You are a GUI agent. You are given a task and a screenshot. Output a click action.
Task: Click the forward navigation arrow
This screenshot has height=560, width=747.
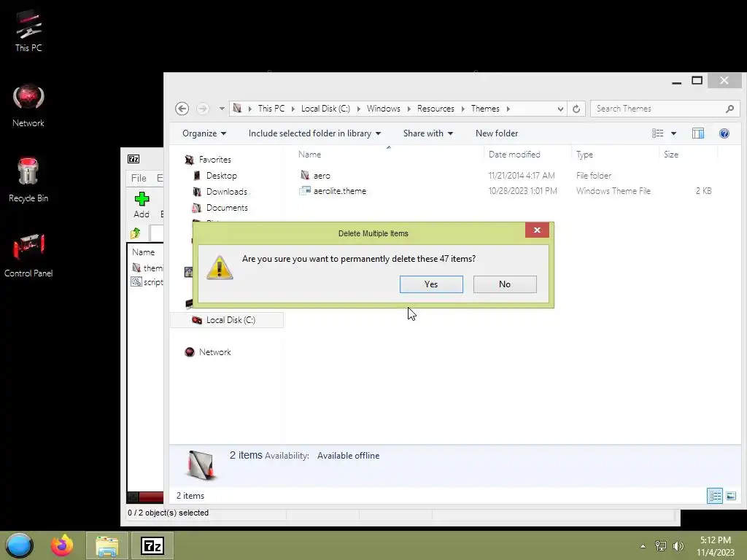pyautogui.click(x=203, y=109)
